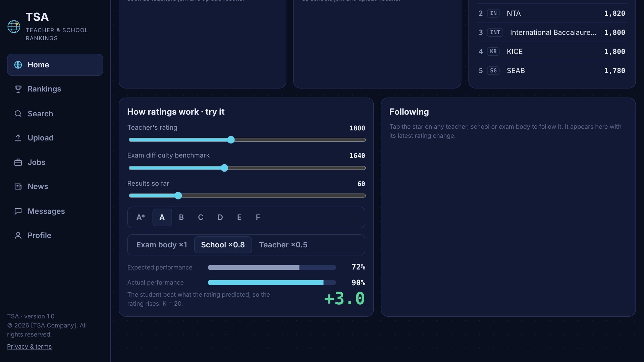Choose grade E
Screen dimensions: 644x362
pyautogui.click(x=239, y=217)
